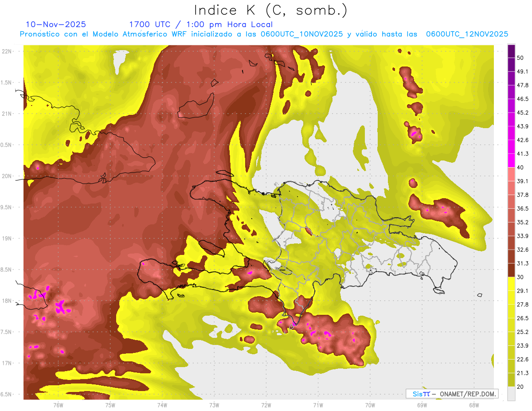The image size is (532, 411).
Task: Click the colorbar value "40"
Action: (x=520, y=168)
